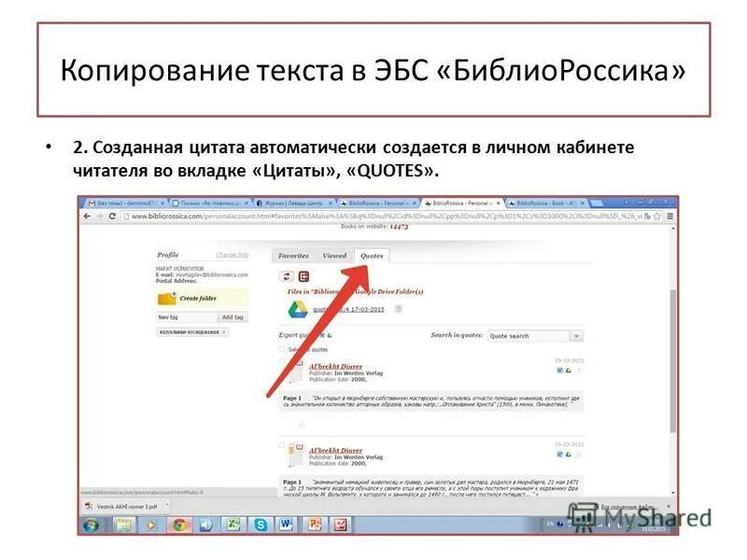The image size is (747, 560).
Task: Click the dark red export icon
Action: click(303, 276)
